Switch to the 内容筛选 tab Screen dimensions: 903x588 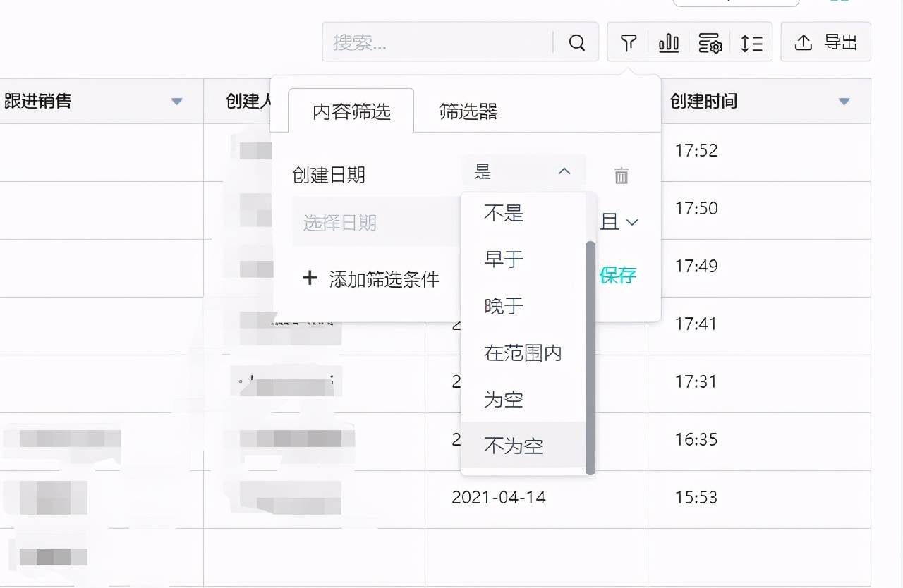(x=351, y=111)
